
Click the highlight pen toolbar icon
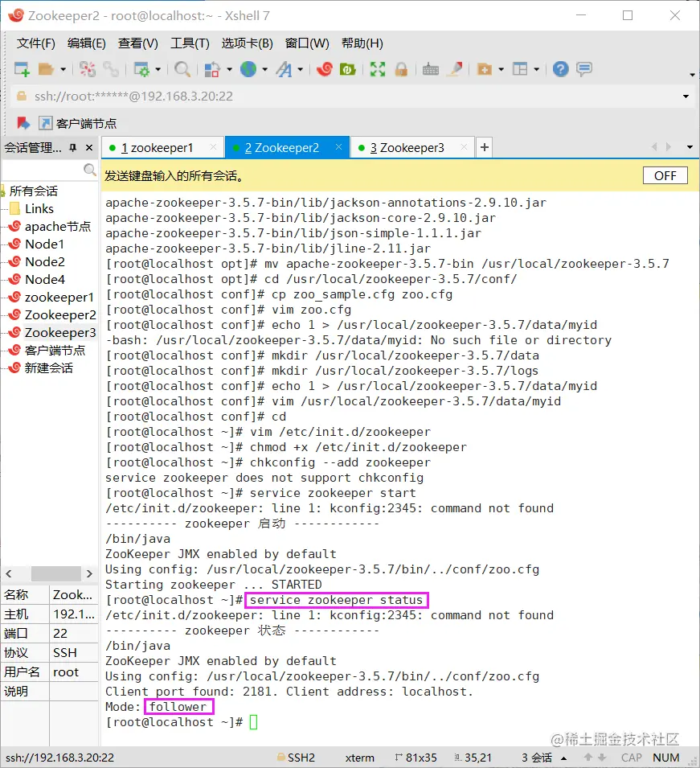pyautogui.click(x=455, y=69)
